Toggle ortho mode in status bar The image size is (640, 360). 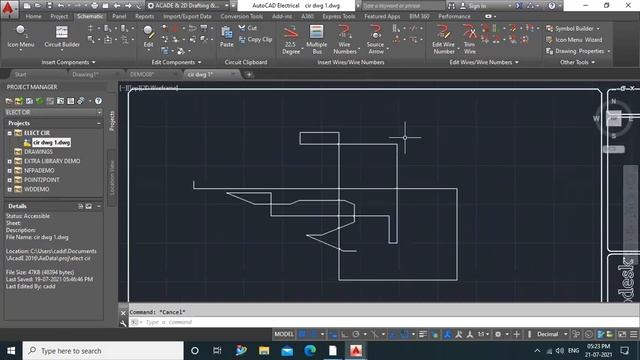pyautogui.click(x=344, y=334)
